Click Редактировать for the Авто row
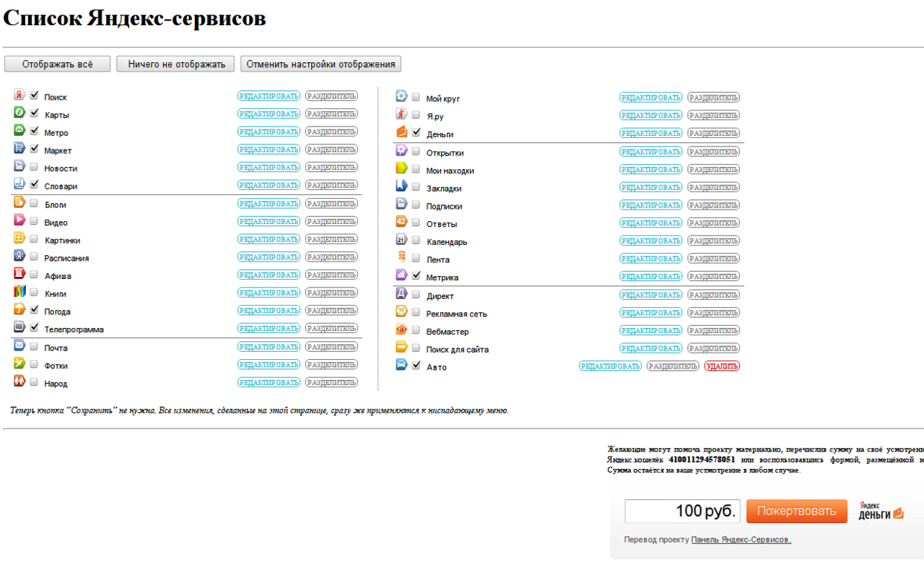 [x=610, y=366]
